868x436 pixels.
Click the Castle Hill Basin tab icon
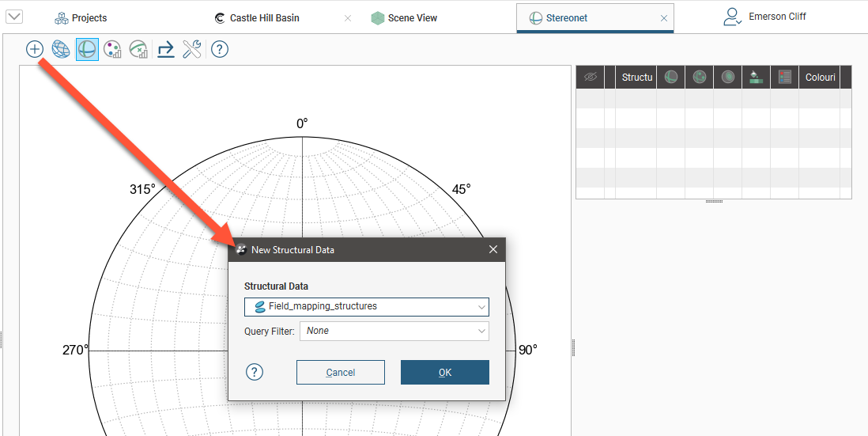coord(220,18)
